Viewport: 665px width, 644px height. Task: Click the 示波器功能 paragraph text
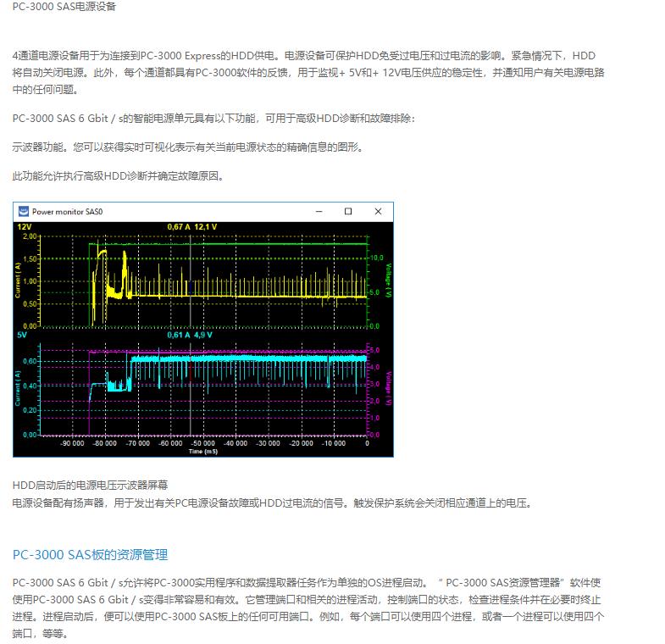pos(188,147)
